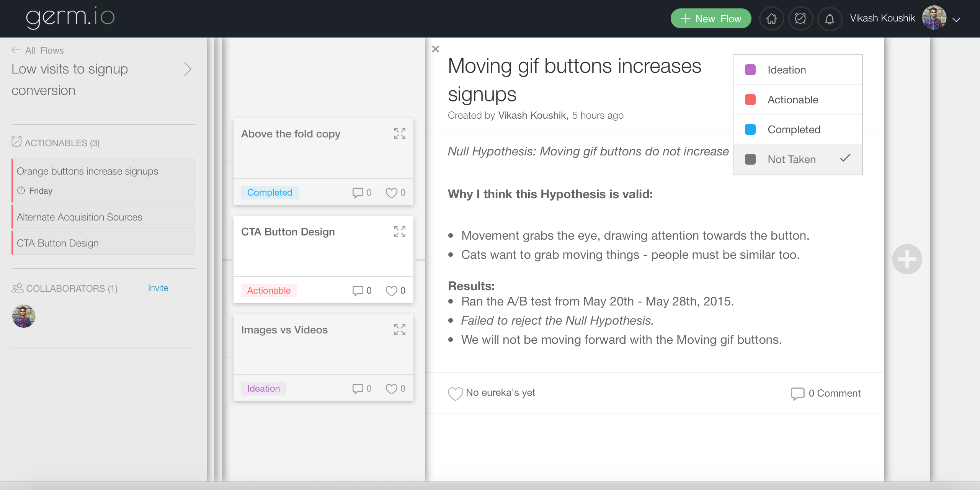The image size is (980, 490).
Task: Open status dropdown on Ideation label
Action: point(263,389)
